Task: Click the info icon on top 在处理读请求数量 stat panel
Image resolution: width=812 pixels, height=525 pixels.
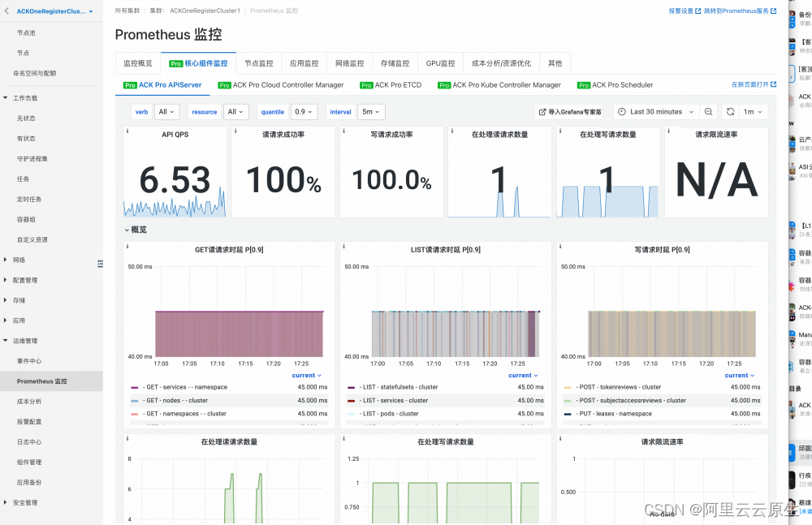Action: [x=452, y=131]
